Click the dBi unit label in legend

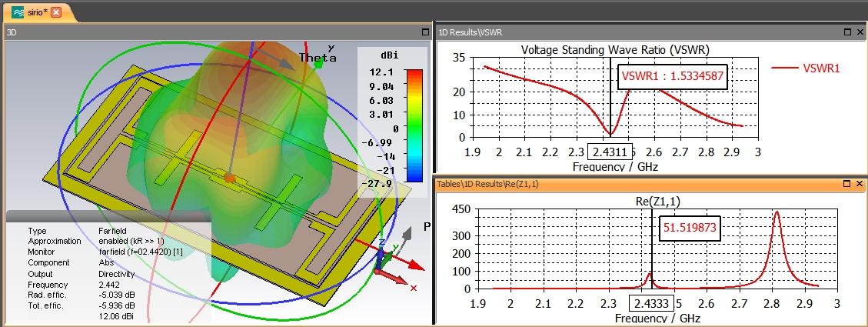coord(389,56)
